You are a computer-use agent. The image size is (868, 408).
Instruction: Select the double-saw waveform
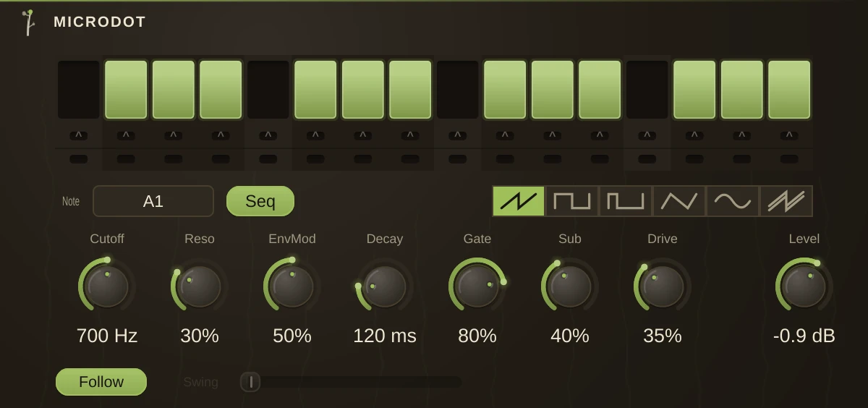(786, 201)
